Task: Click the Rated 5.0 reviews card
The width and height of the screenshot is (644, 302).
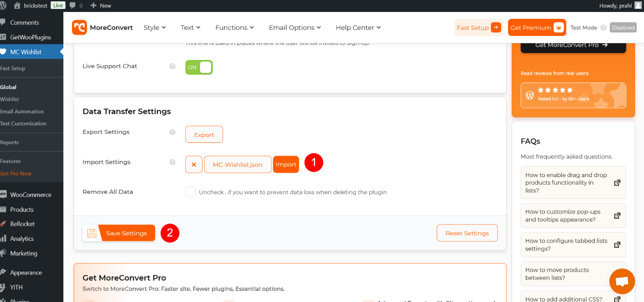Action: tap(573, 95)
